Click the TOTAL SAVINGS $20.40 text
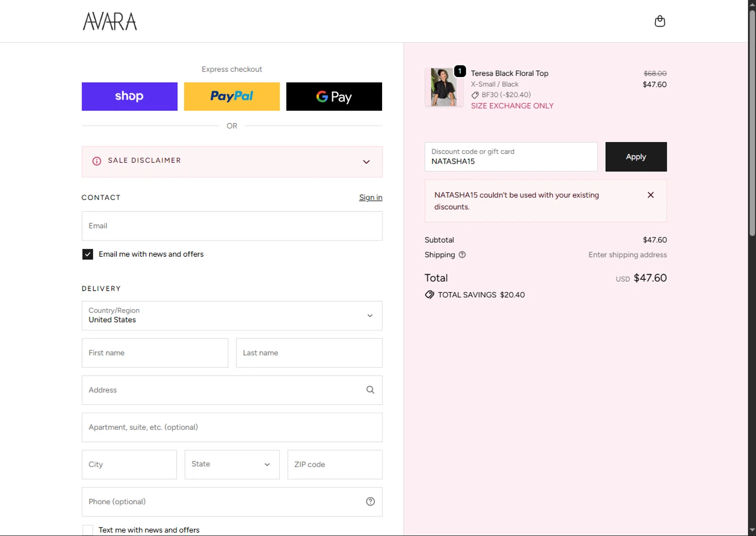Image resolution: width=756 pixels, height=536 pixels. [481, 295]
